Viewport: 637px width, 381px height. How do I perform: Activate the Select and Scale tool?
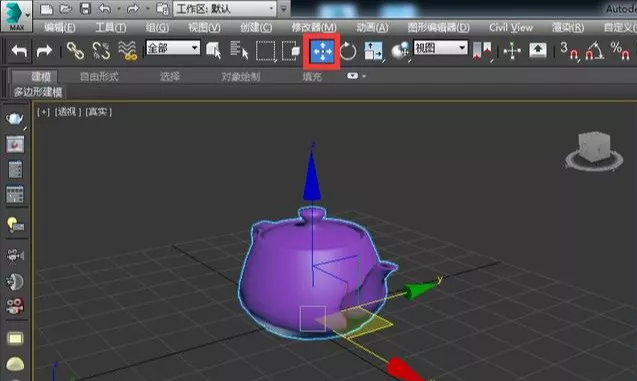(x=373, y=51)
